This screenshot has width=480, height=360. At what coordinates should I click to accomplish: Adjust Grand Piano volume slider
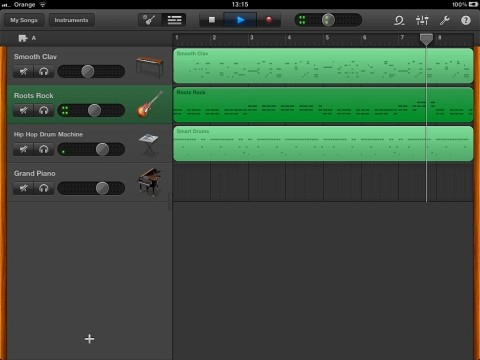click(x=102, y=188)
